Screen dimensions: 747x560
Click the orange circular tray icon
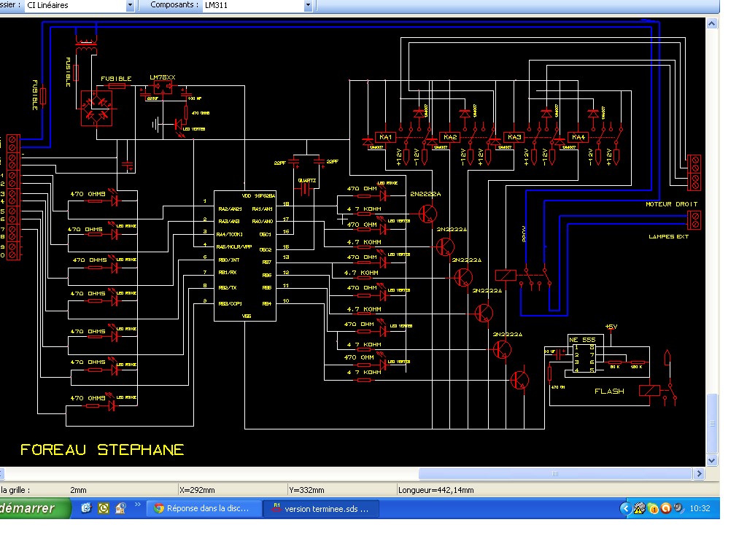point(666,508)
